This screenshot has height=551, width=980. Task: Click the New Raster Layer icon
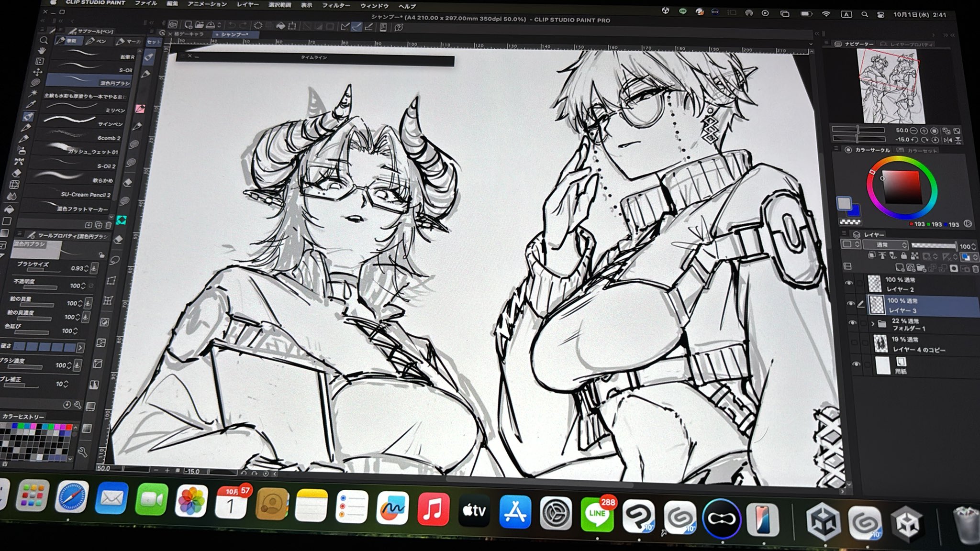click(899, 268)
